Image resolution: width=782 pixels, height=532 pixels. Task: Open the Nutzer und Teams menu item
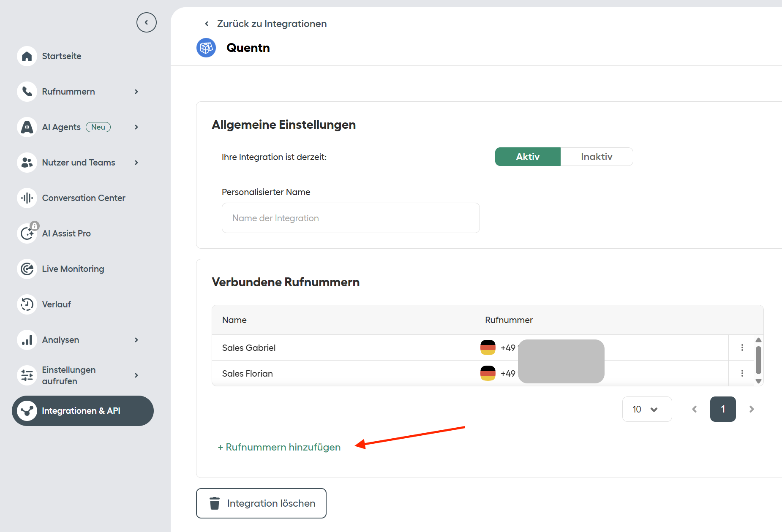click(x=79, y=163)
